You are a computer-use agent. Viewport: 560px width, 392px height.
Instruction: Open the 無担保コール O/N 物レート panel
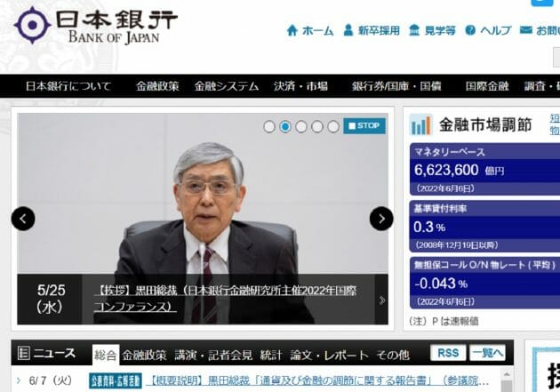click(x=484, y=283)
